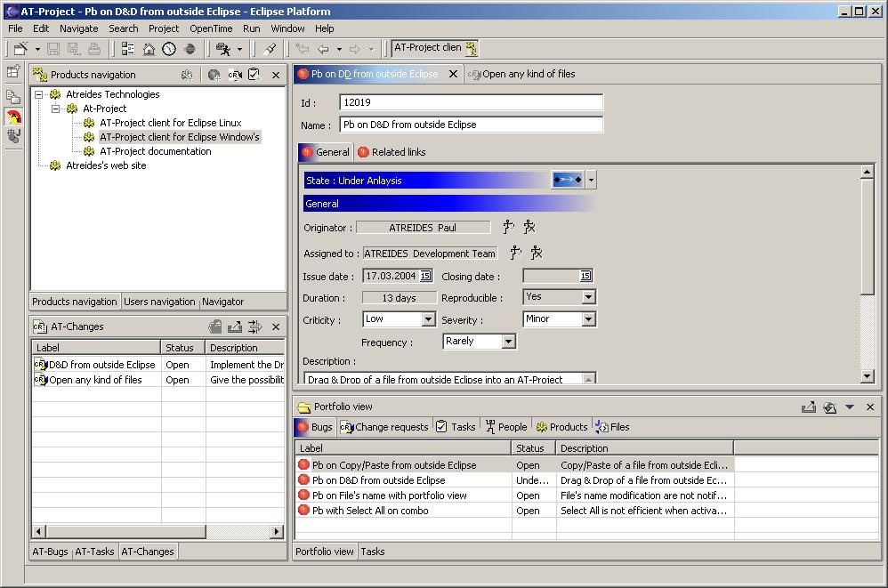Screen dimensions: 888x588
Task: Click first person icon beside Assigned to
Action: point(515,253)
